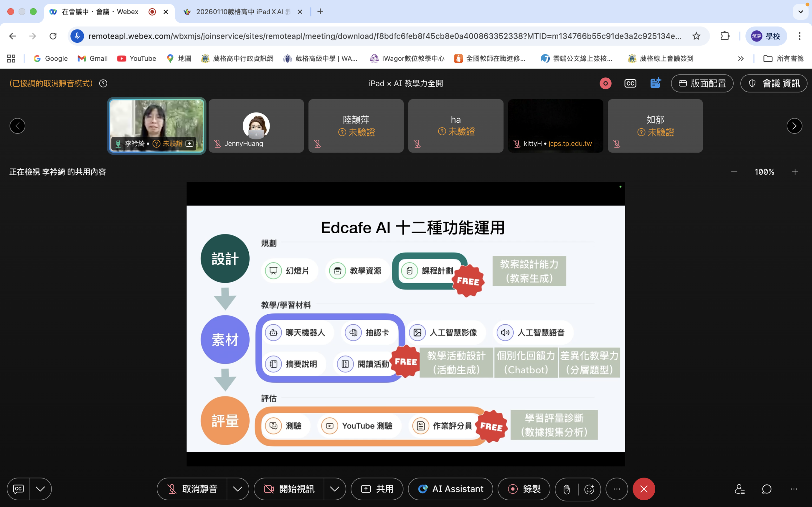Expand caption options arrow at bottom left
The height and width of the screenshot is (507, 812).
(x=40, y=489)
